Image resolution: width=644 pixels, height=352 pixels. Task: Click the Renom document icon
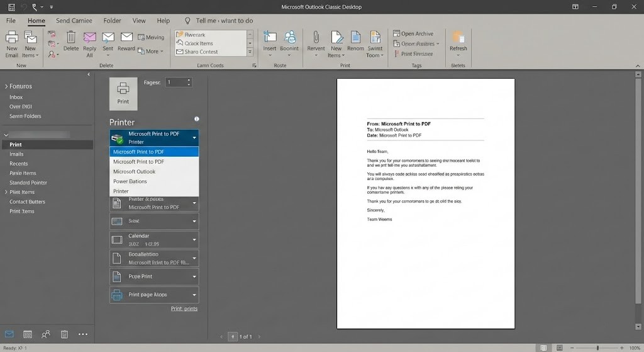coord(356,37)
